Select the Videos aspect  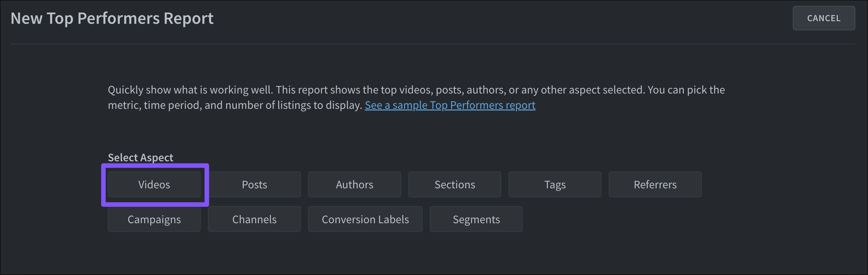point(154,184)
